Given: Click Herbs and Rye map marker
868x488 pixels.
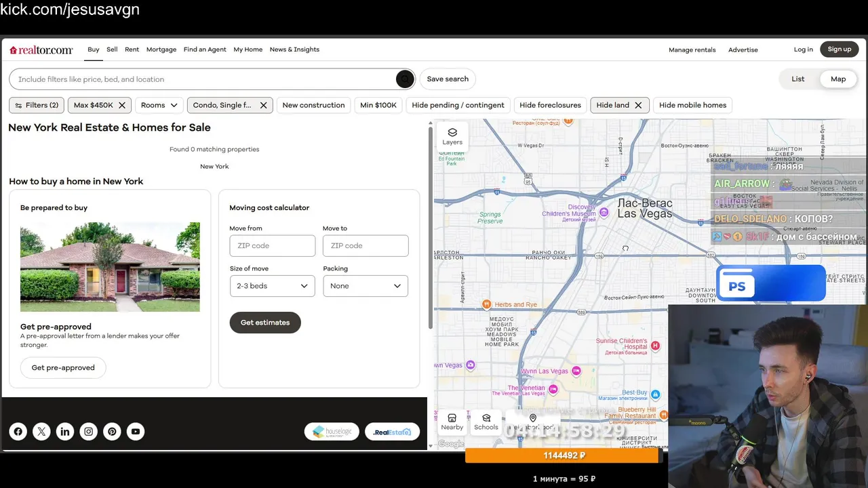Looking at the screenshot, I should click(486, 304).
